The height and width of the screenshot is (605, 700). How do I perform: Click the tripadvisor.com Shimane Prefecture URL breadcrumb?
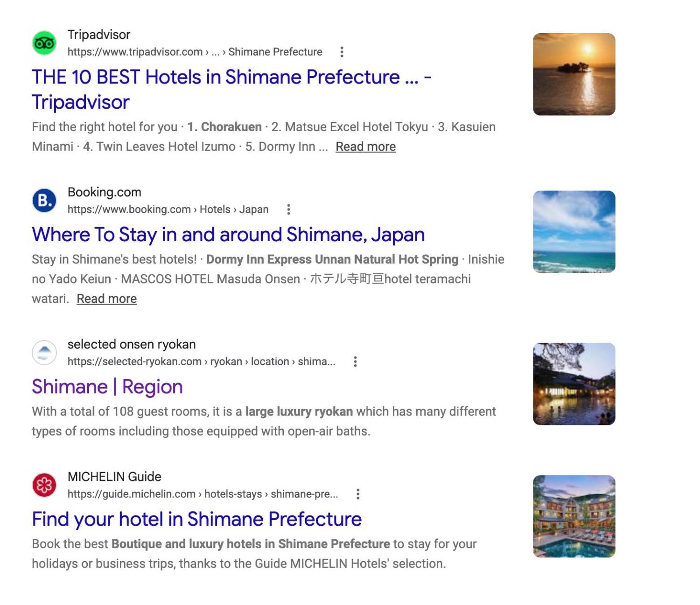click(195, 52)
